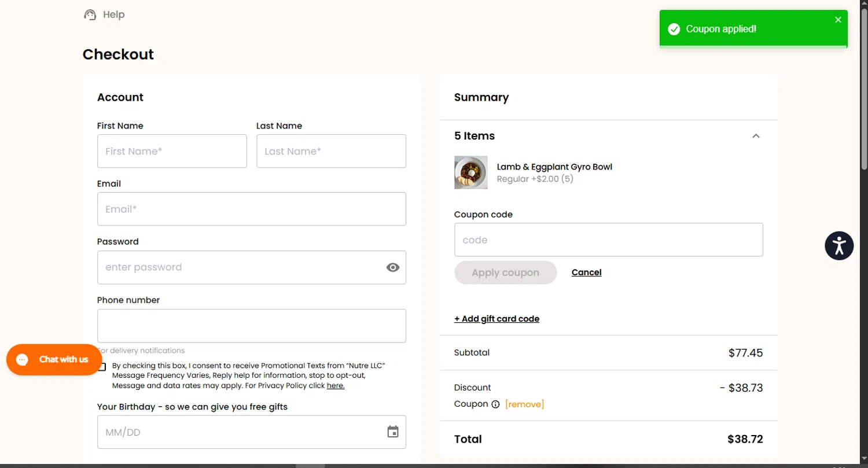Click the Apply coupon button
Viewport: 868px width, 468px height.
506,272
